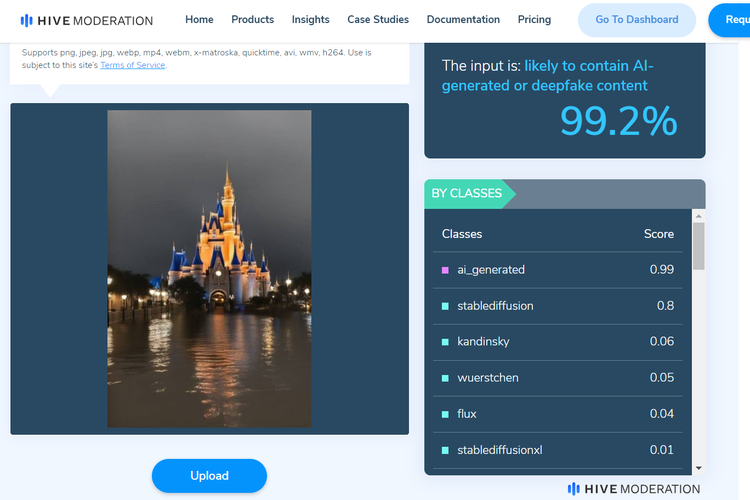View the Pricing page
750x500 pixels.
point(534,19)
